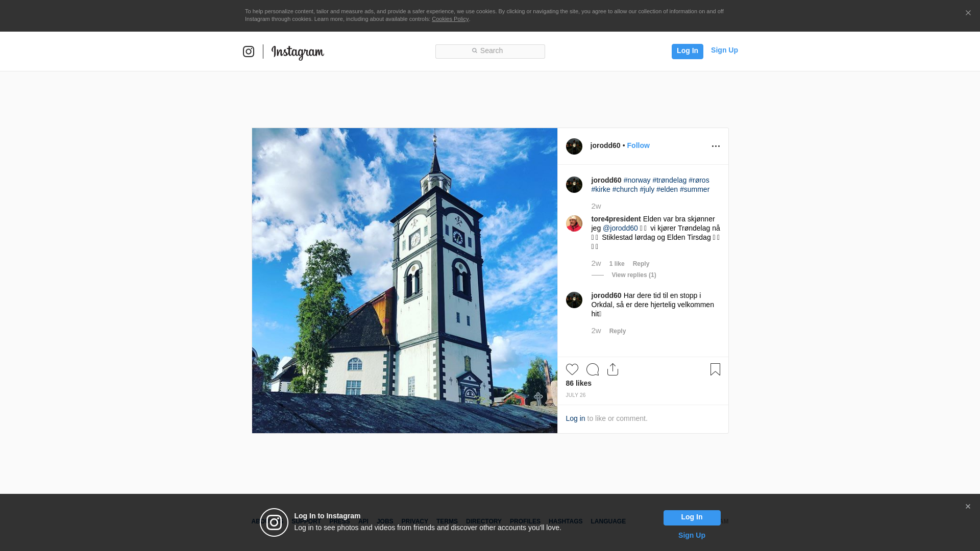Close the bottom login prompt banner
Screen dimensions: 980x551
click(x=967, y=507)
